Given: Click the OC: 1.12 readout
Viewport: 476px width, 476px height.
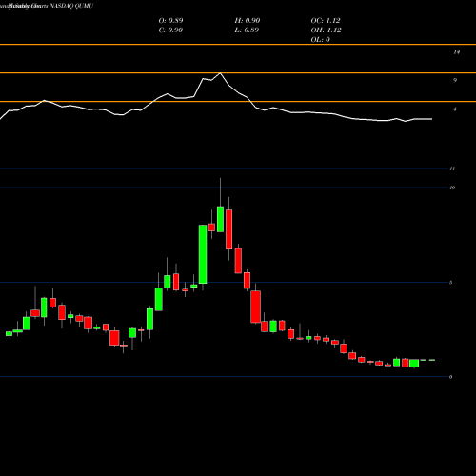Looking at the screenshot, I should (x=326, y=21).
